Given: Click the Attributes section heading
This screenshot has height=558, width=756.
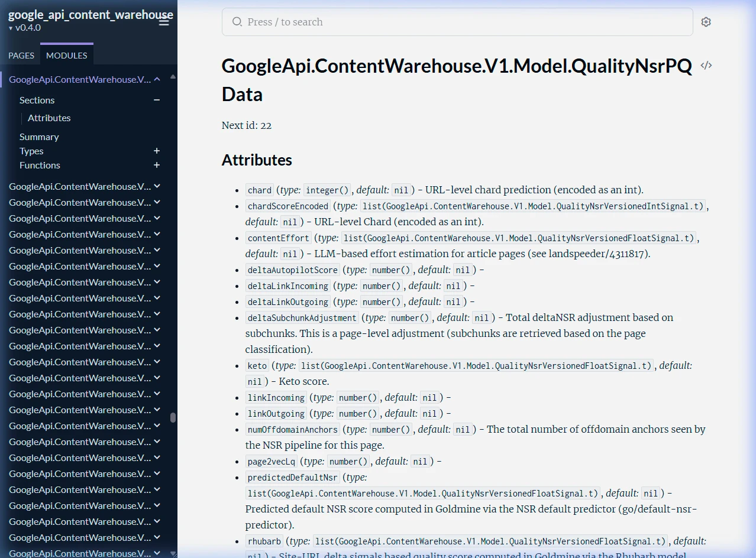Looking at the screenshot, I should pyautogui.click(x=257, y=160).
